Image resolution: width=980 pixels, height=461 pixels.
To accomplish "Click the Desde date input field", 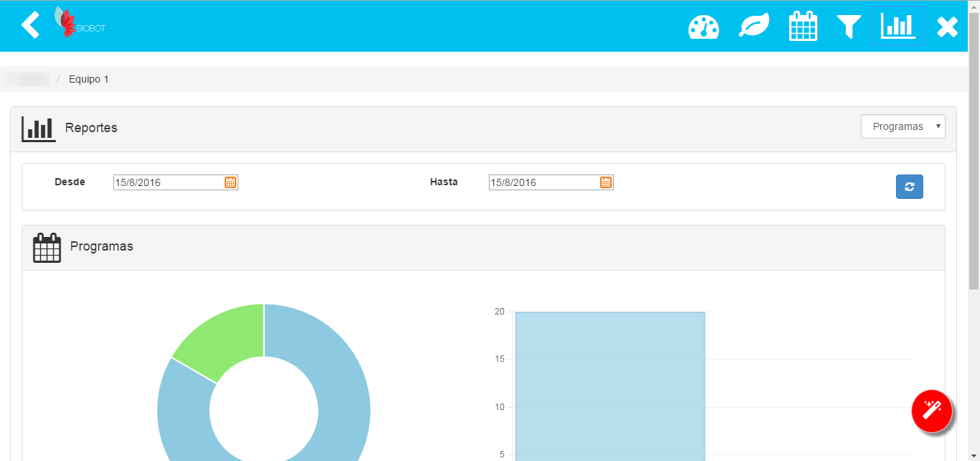I will click(x=168, y=182).
